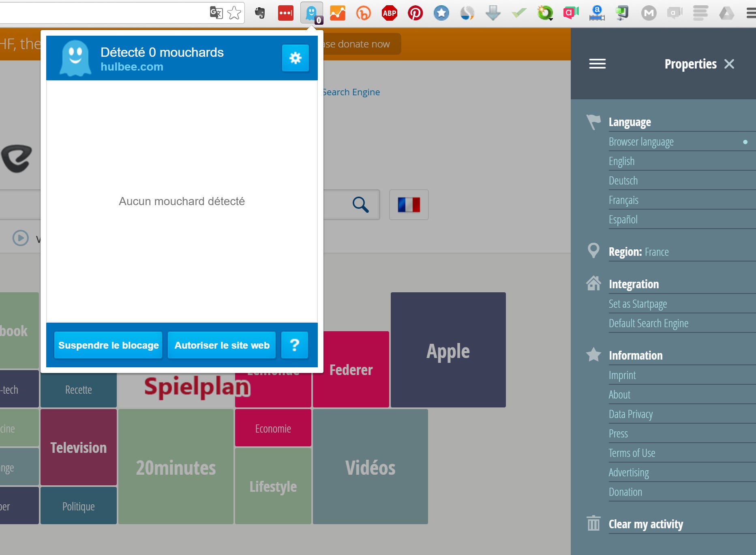This screenshot has width=756, height=555.
Task: Select Español language
Action: coord(682,220)
